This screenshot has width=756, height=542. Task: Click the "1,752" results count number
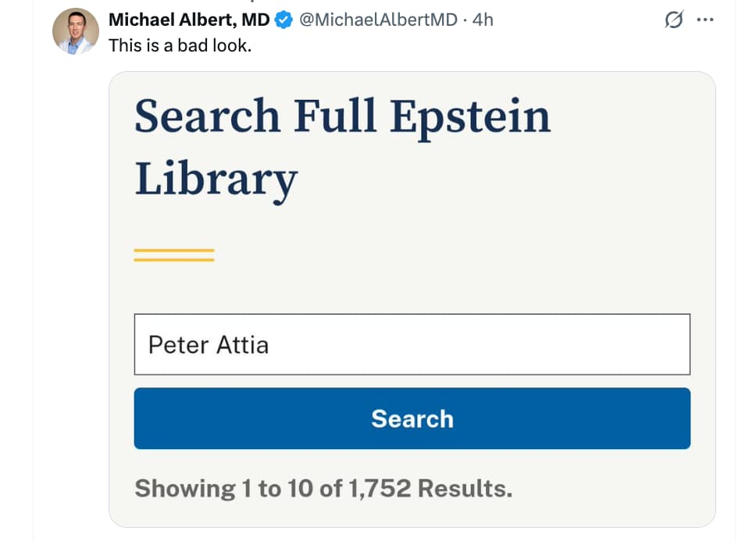click(380, 489)
